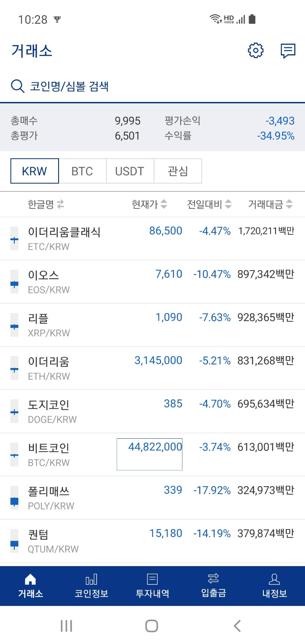Click the 코인명/심볼 검색 field

[x=152, y=86]
